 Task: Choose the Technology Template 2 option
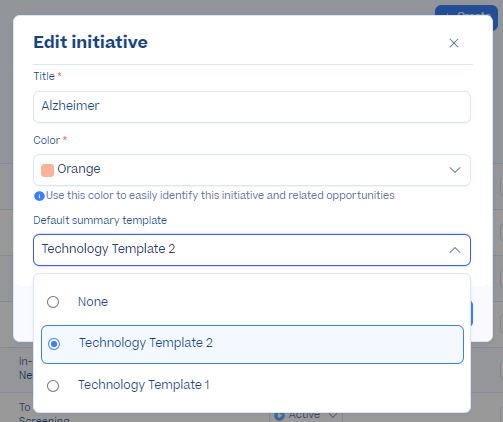pyautogui.click(x=252, y=344)
